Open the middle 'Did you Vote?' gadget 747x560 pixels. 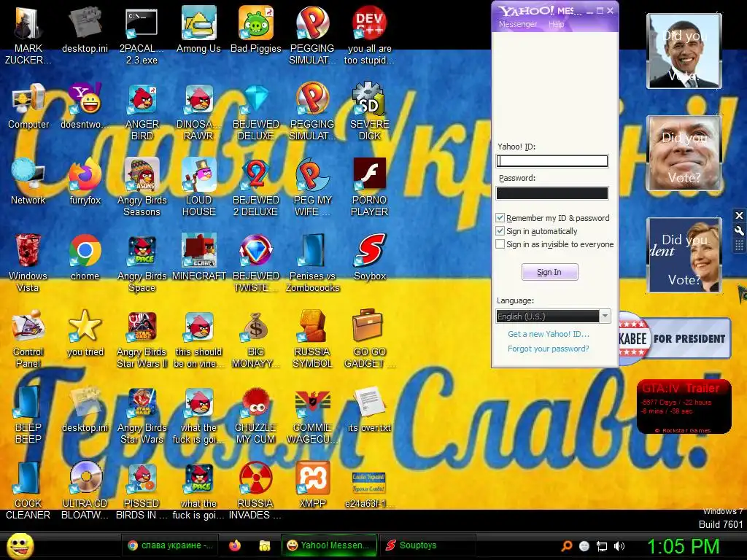[x=684, y=153]
